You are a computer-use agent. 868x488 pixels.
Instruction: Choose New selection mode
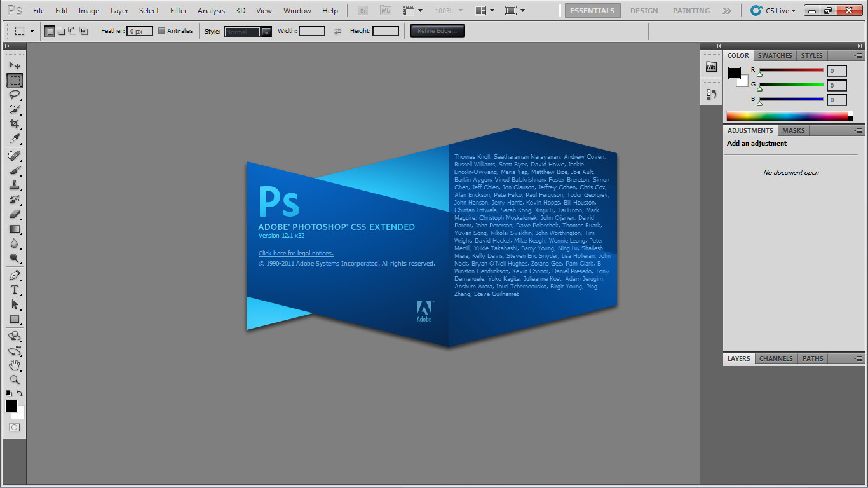pyautogui.click(x=50, y=30)
